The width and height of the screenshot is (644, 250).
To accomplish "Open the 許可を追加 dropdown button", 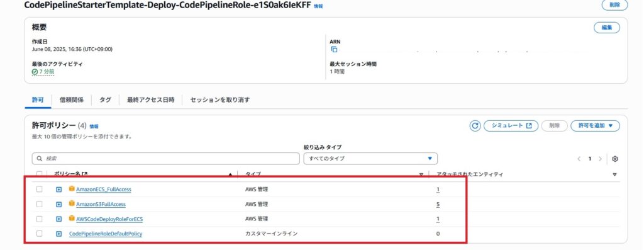I will click(595, 126).
